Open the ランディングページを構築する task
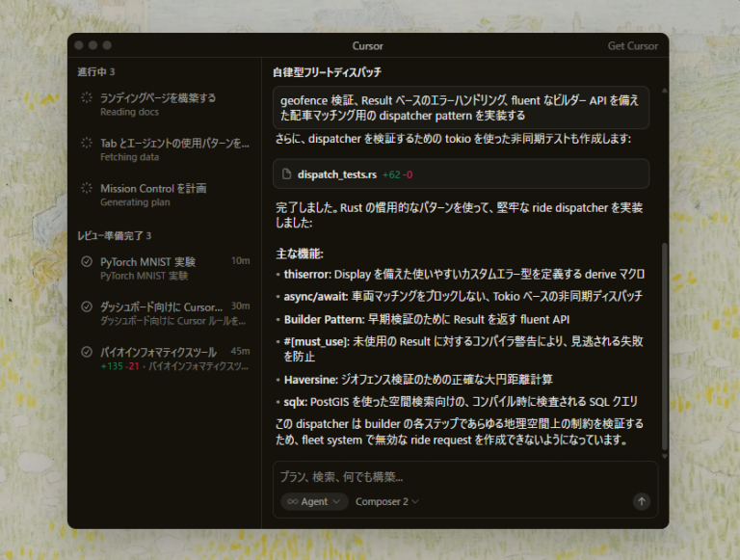The image size is (740, 560). 165,104
